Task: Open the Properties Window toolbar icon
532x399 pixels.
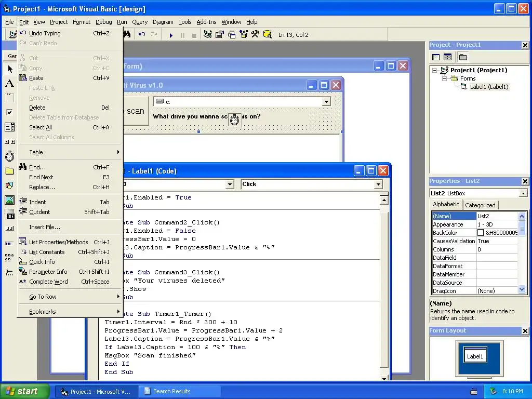Action: [x=220, y=35]
